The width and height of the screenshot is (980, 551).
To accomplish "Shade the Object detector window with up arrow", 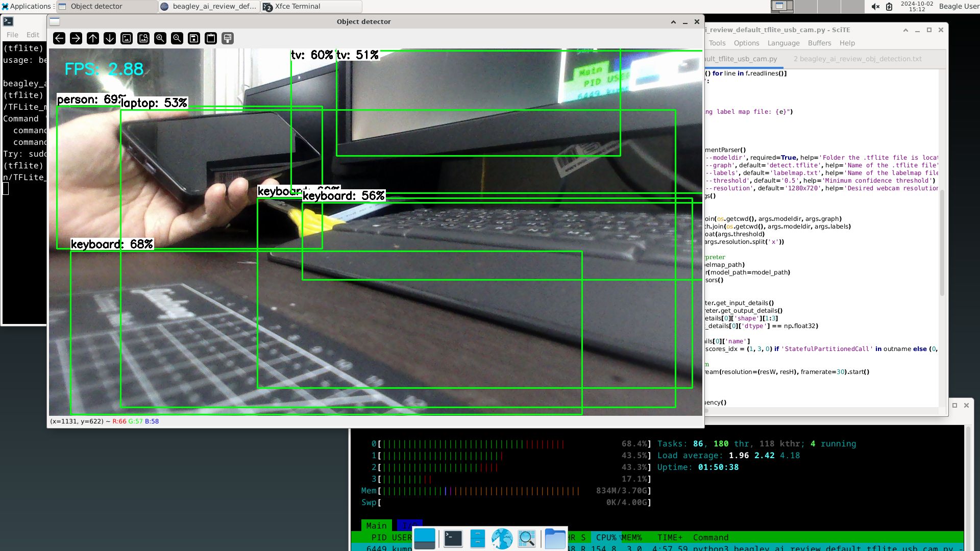I will 673,21.
